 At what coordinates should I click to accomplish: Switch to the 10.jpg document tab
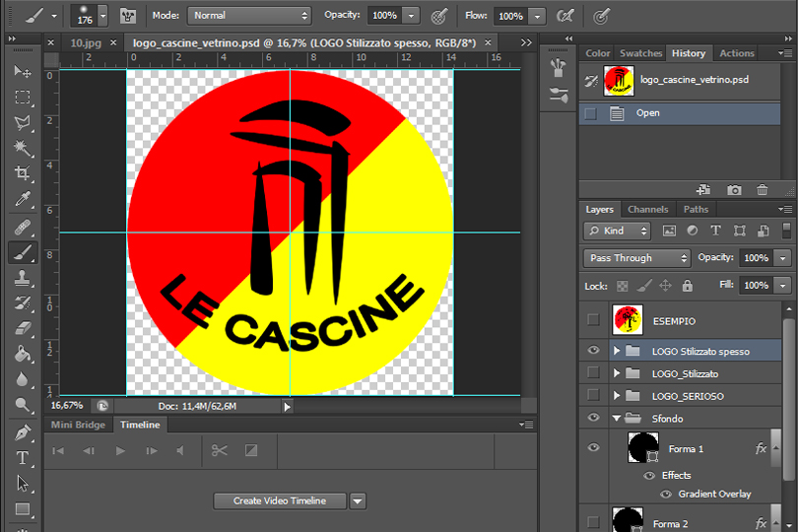click(x=86, y=43)
